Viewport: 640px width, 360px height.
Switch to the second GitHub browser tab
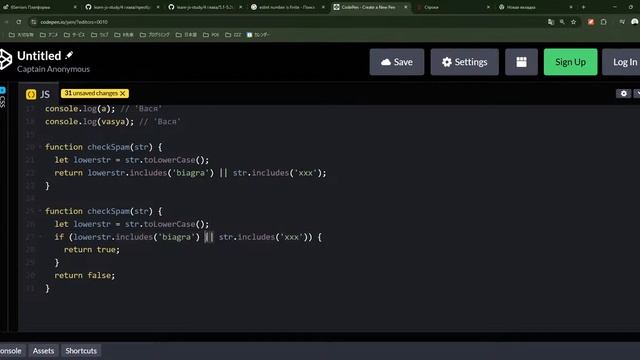point(204,7)
